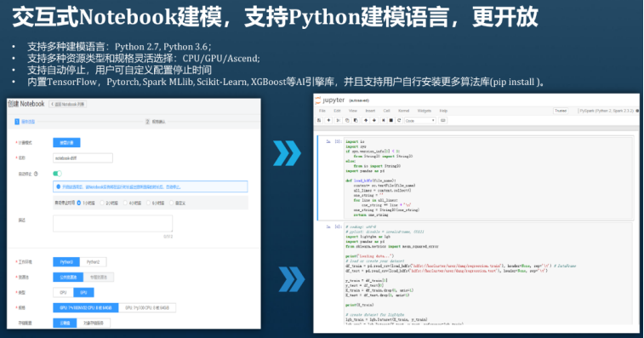The height and width of the screenshot is (338, 644).
Task: Open the Edit menu in Jupyter
Action: [337, 111]
